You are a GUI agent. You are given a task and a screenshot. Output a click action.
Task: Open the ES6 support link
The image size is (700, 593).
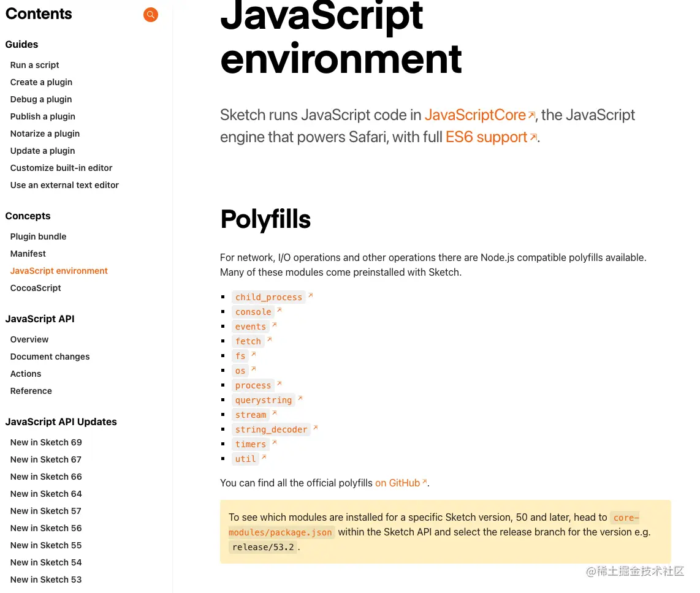pyautogui.click(x=486, y=137)
